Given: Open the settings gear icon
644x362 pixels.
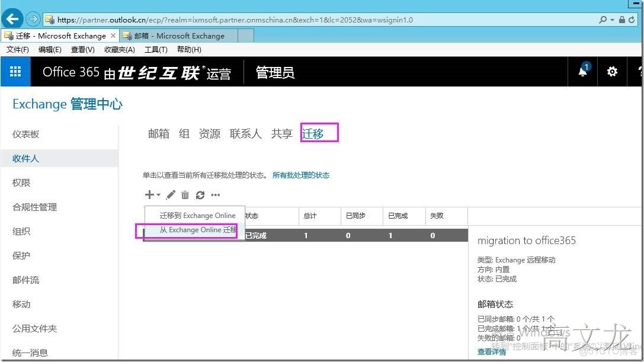Looking at the screenshot, I should coord(611,71).
